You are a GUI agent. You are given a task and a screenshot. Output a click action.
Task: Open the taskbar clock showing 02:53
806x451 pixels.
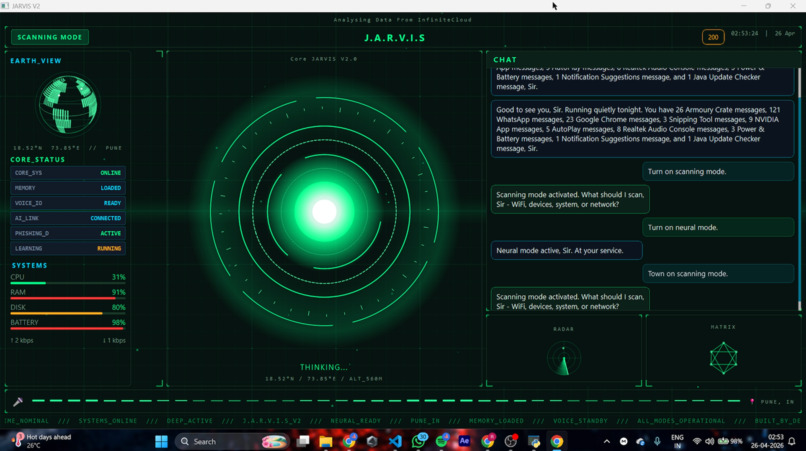767,441
